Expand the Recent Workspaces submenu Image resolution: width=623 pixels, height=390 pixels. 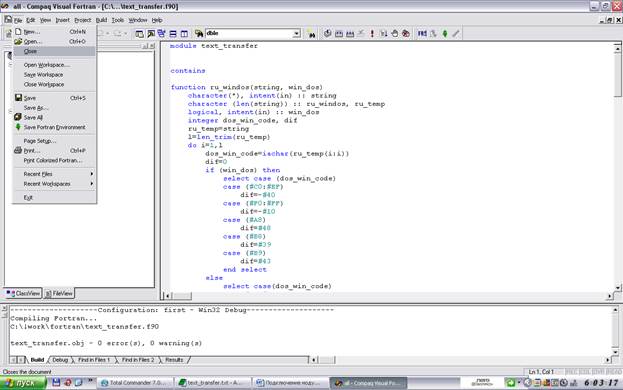(x=54, y=184)
